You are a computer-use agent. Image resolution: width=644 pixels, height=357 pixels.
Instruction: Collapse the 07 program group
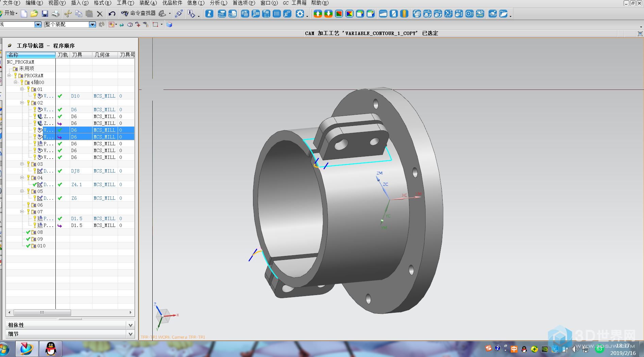point(22,212)
